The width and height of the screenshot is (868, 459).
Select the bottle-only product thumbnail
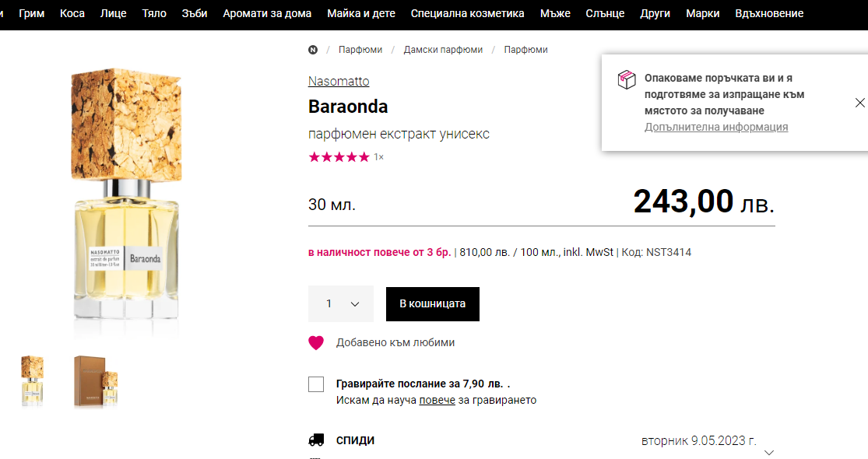(x=33, y=381)
